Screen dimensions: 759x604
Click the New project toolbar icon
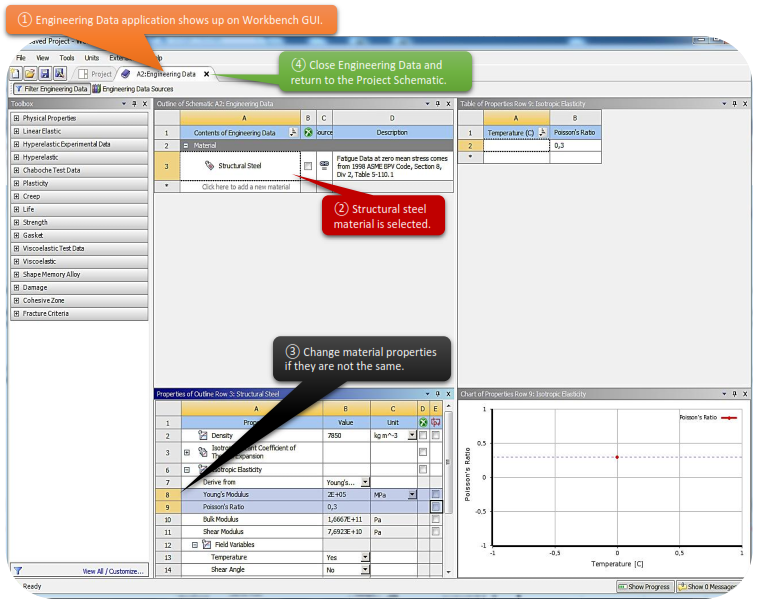pyautogui.click(x=17, y=74)
